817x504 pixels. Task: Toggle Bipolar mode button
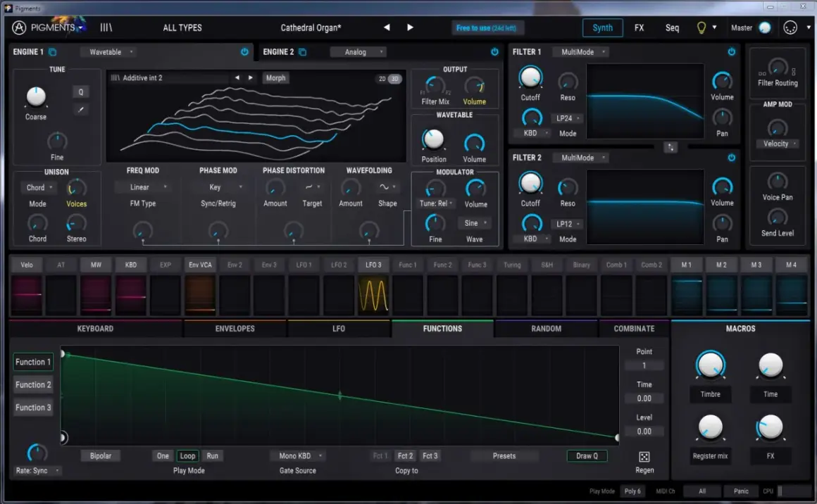point(101,455)
